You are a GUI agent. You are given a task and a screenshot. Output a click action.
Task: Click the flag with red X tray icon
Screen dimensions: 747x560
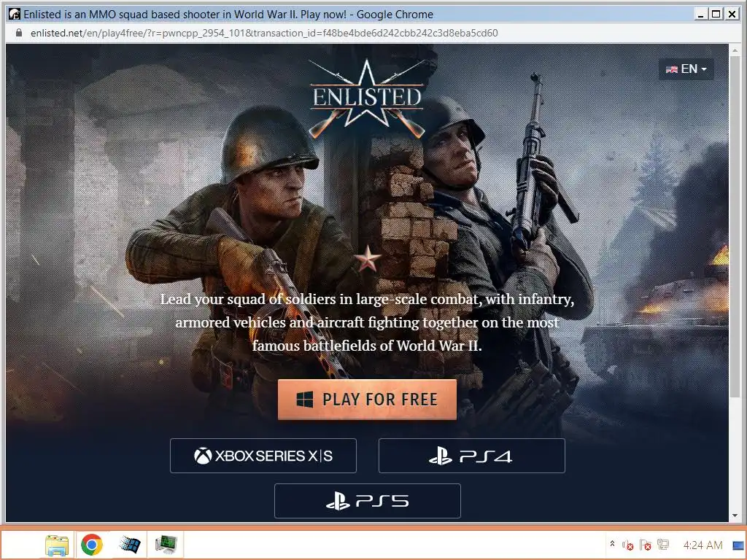click(x=646, y=545)
